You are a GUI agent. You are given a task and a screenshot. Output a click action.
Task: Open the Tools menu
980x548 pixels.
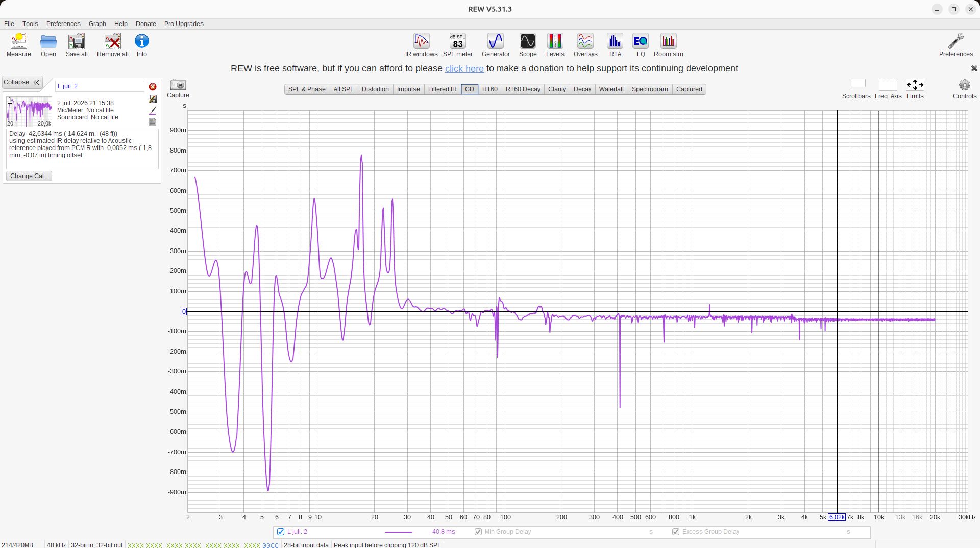click(30, 24)
